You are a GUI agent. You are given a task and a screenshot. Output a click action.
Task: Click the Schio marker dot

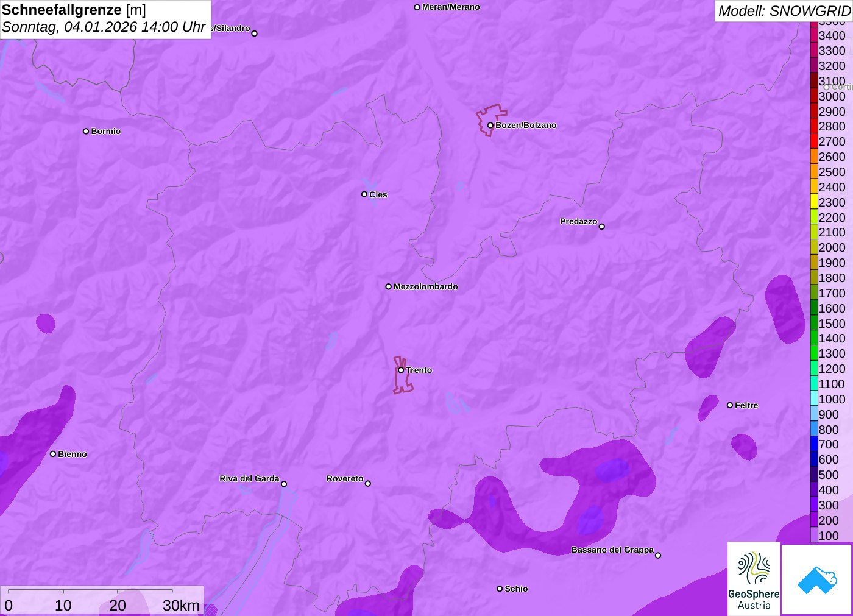(500, 589)
